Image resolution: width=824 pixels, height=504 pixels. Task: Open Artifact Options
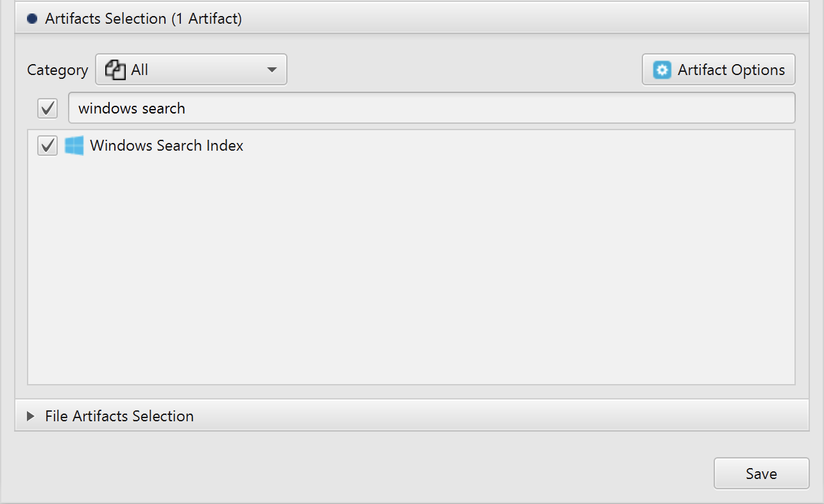click(719, 69)
